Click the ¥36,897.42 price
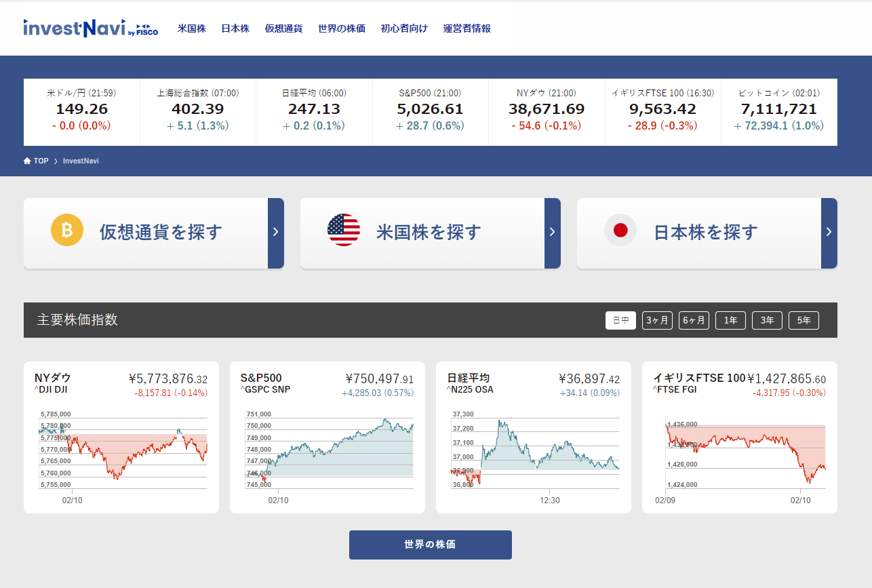Image resolution: width=872 pixels, height=588 pixels. click(x=589, y=379)
